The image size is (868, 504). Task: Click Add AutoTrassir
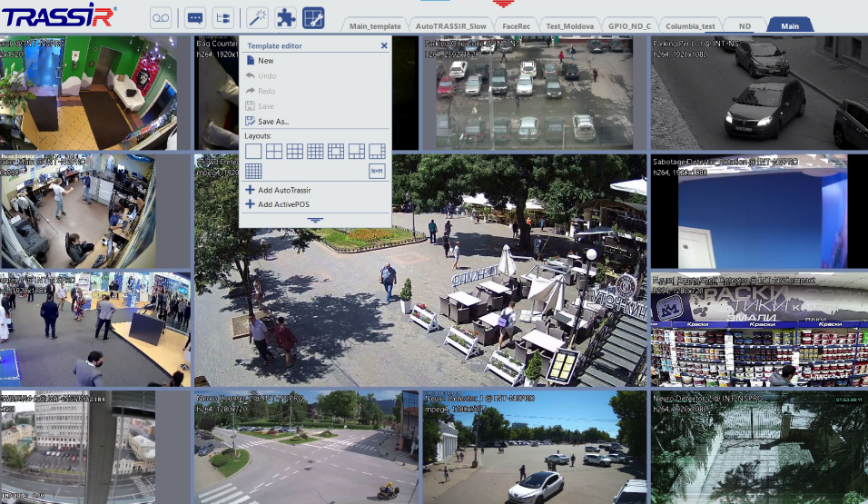[x=283, y=190]
